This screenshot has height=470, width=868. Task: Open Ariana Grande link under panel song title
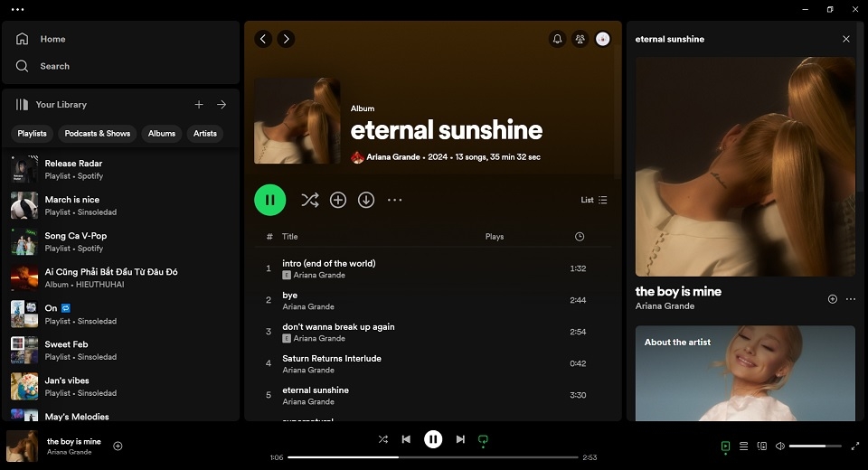click(x=665, y=306)
